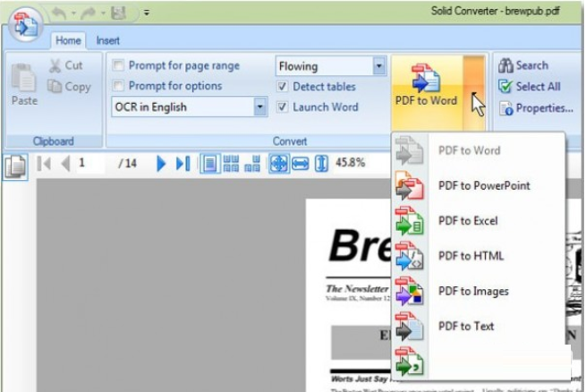
Task: Click the Convert group label
Action: [290, 141]
